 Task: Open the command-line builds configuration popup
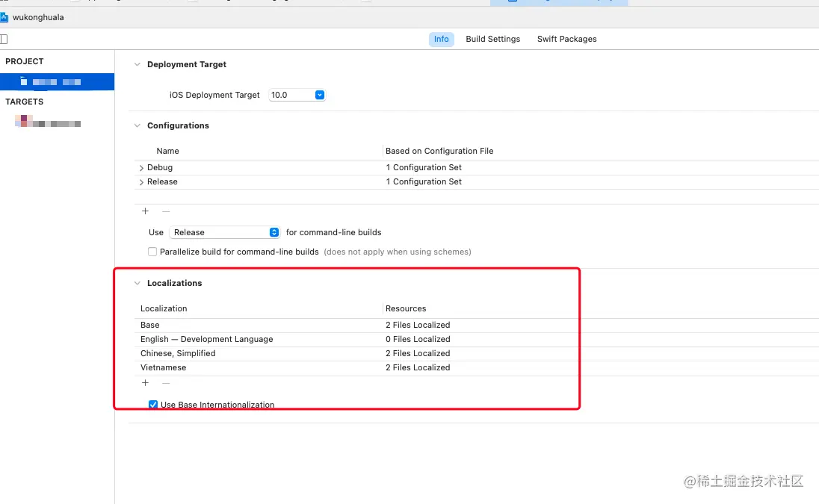point(225,233)
